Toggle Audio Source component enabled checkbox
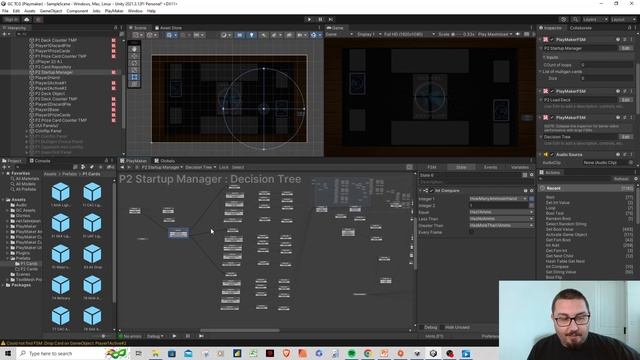 pos(552,155)
